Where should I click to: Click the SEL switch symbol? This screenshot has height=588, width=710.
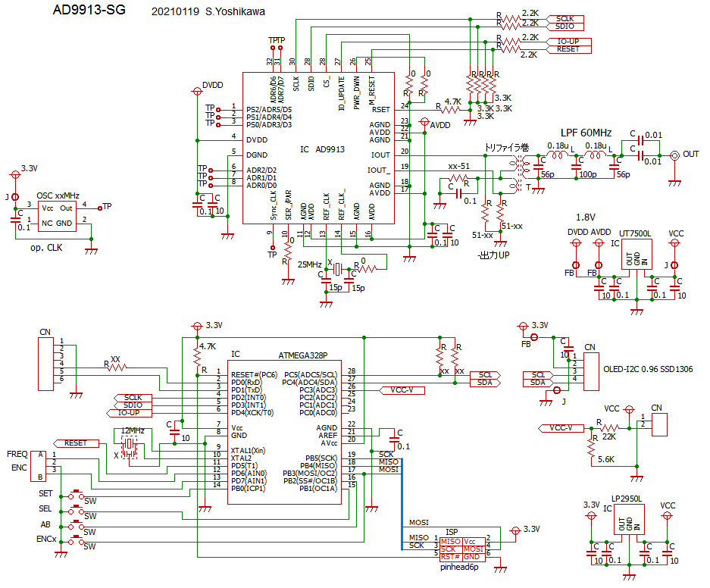(x=77, y=510)
